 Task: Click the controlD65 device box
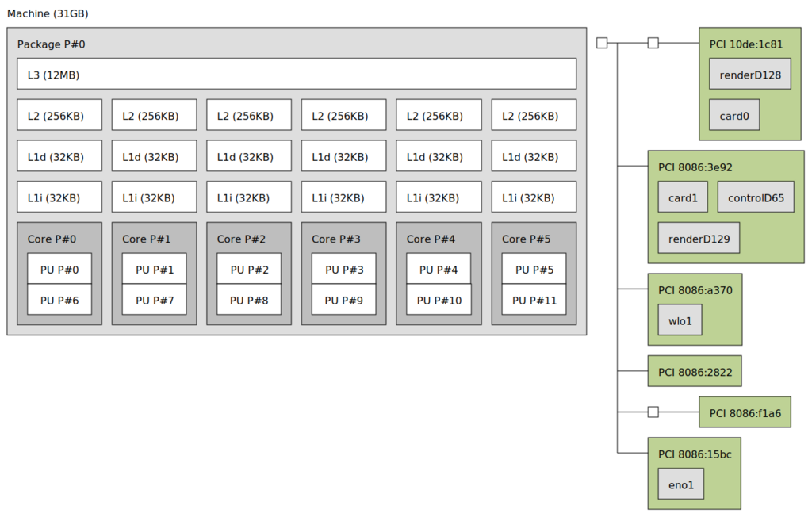pos(756,197)
